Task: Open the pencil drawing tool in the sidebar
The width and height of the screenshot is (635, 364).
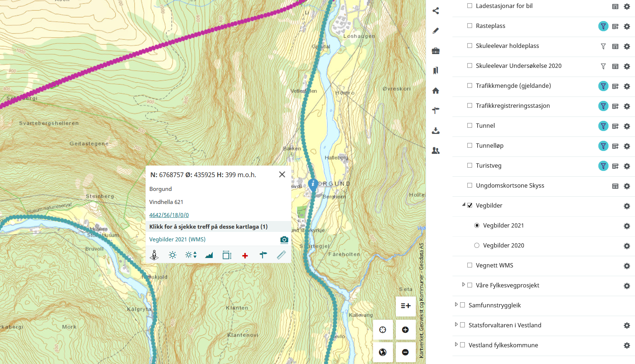Action: (436, 31)
